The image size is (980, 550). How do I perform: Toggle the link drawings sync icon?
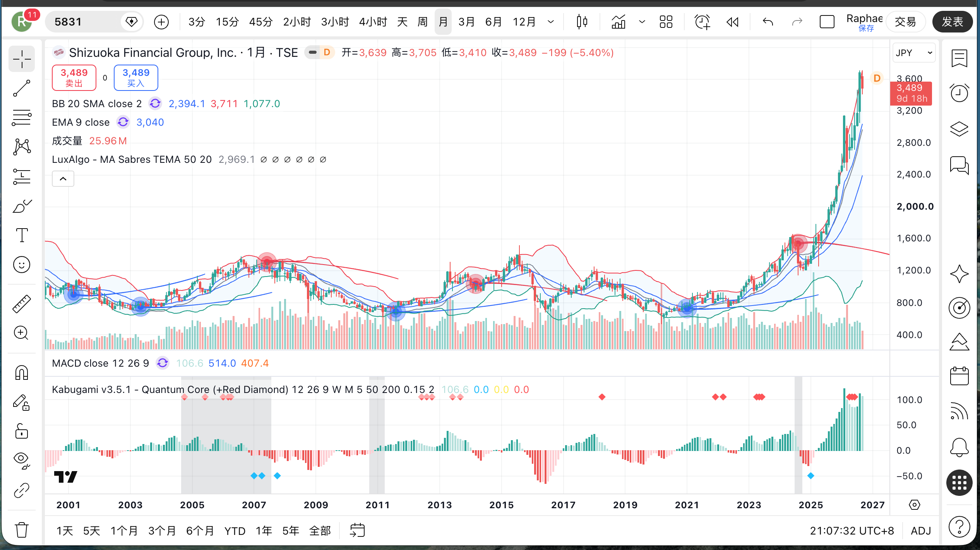22,490
